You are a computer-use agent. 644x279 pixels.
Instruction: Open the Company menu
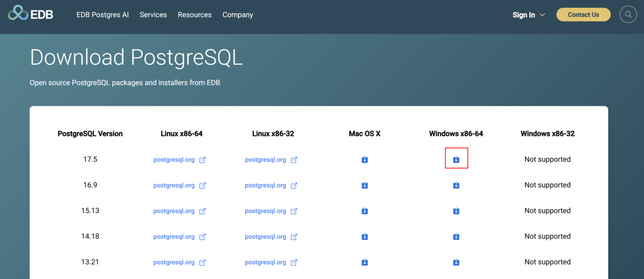coord(238,15)
